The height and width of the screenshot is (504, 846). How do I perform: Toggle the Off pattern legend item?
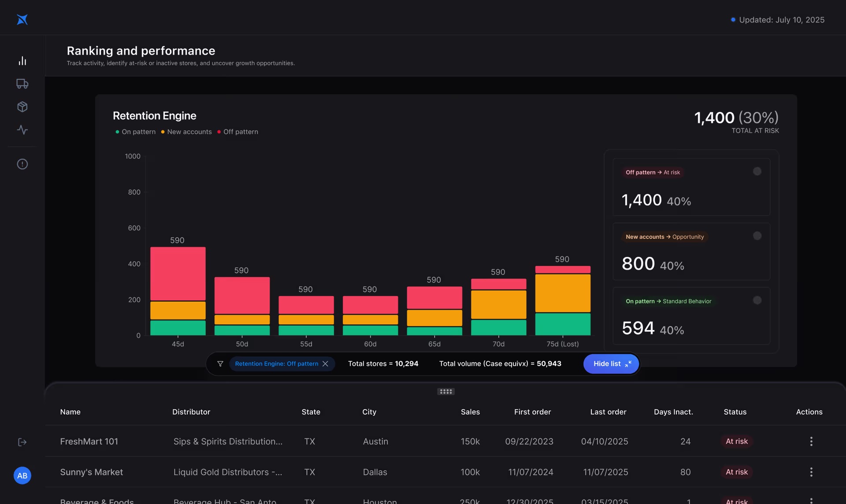coord(237,132)
